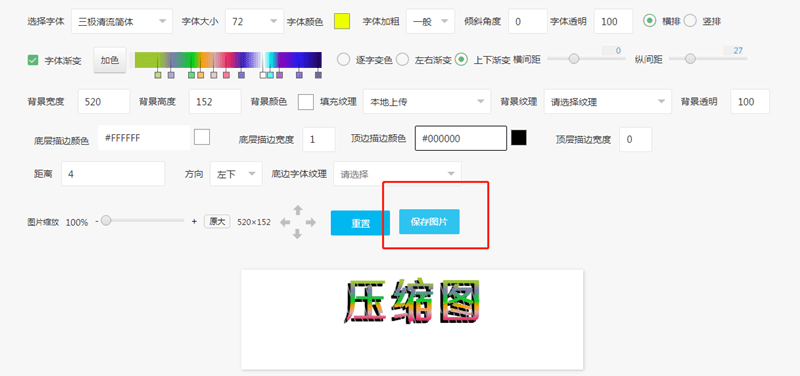Viewport: 800px width, 376px height.
Task: Focus the 背景高度 input field
Action: point(215,102)
